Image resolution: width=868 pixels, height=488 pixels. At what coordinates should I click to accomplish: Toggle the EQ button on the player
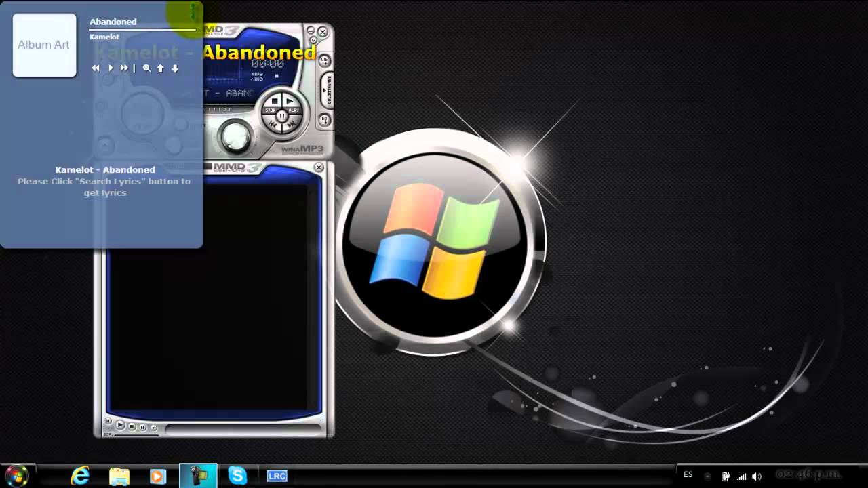tap(324, 119)
